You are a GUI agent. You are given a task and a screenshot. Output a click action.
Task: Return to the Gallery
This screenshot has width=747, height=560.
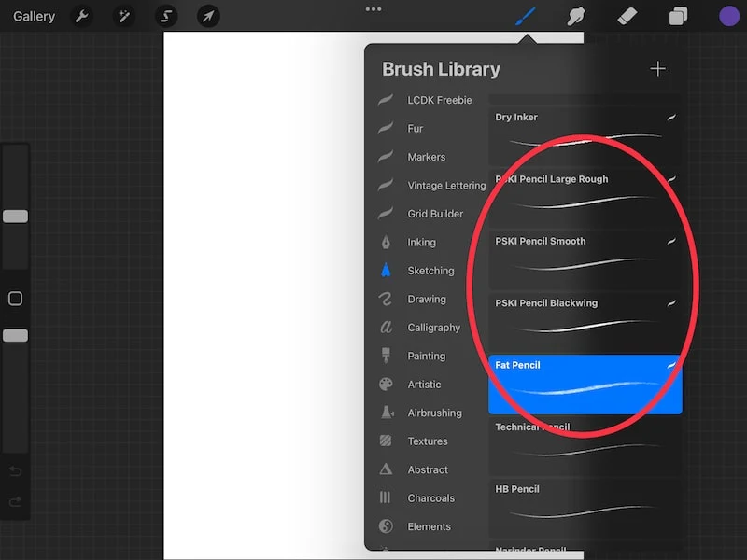point(34,16)
